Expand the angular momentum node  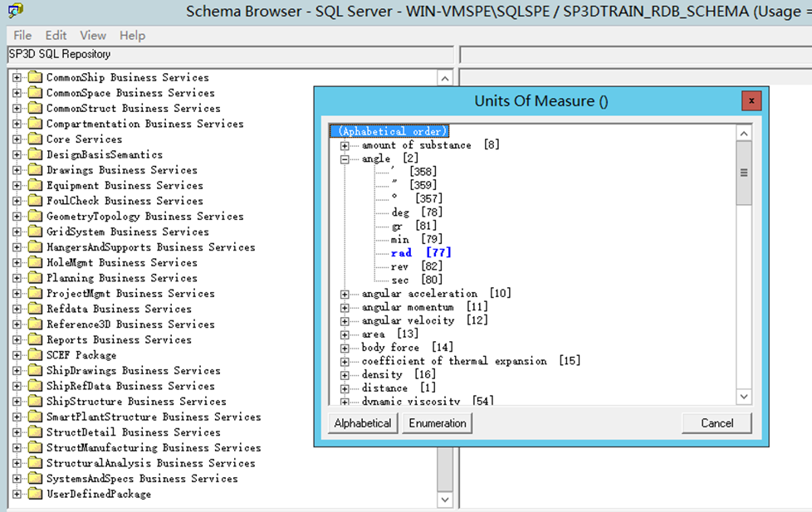pos(345,308)
